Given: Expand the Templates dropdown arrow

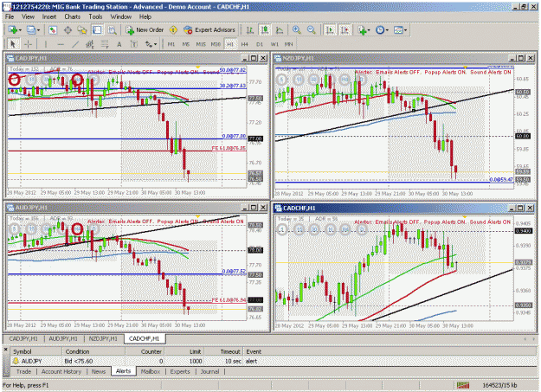Looking at the screenshot, I should [405, 30].
